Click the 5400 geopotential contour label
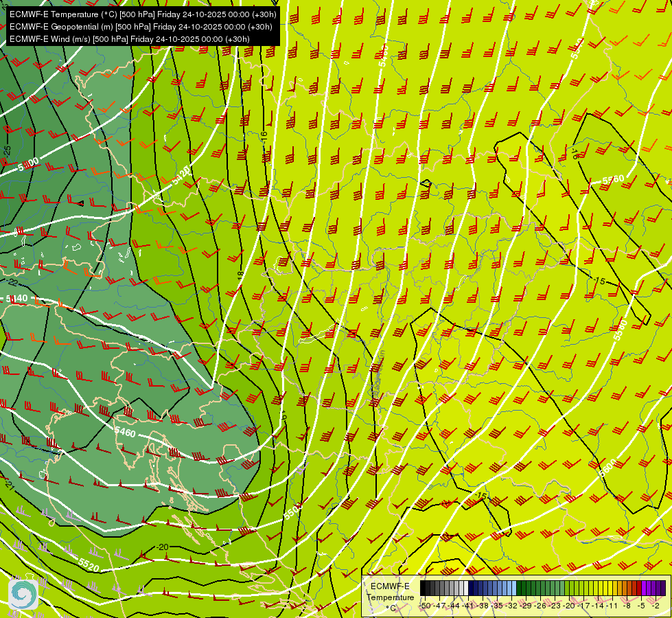This screenshot has height=618, width=672. (28, 164)
